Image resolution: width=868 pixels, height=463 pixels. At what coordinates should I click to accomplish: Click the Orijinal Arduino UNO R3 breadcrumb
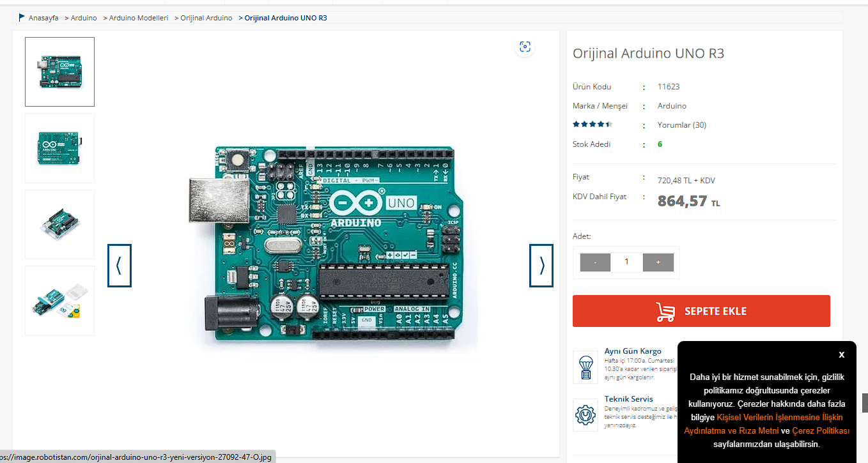tap(286, 18)
